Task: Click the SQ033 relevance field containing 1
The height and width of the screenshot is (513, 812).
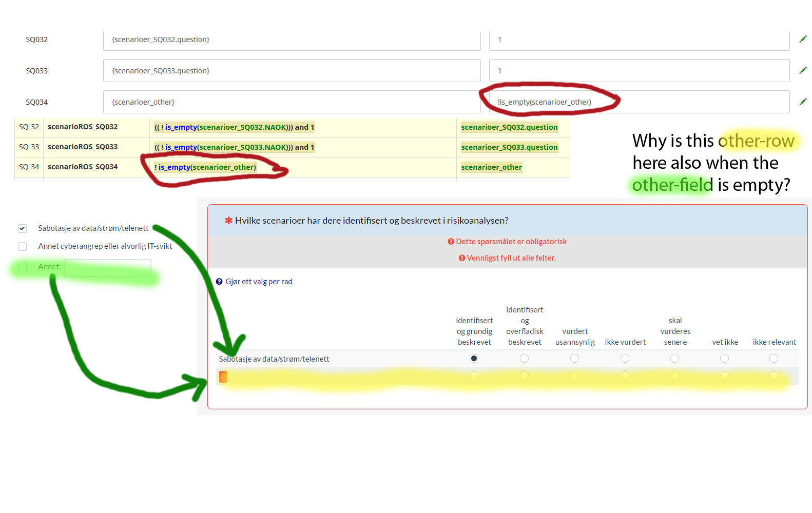Action: click(640, 71)
